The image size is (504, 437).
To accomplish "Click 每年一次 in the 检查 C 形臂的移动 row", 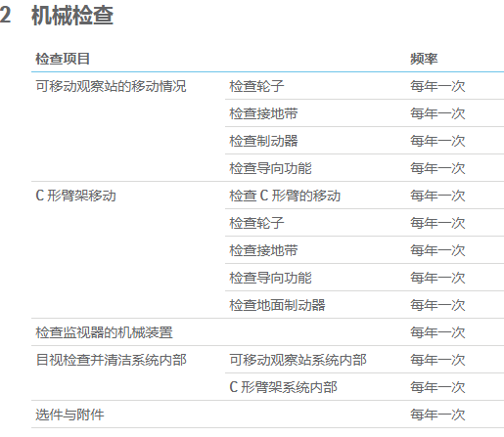I will [x=437, y=196].
